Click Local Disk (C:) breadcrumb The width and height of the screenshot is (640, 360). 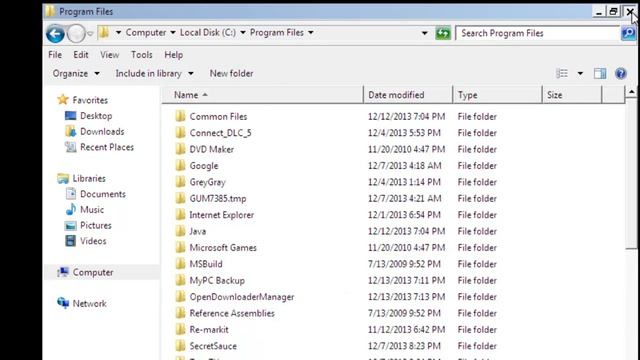208,32
